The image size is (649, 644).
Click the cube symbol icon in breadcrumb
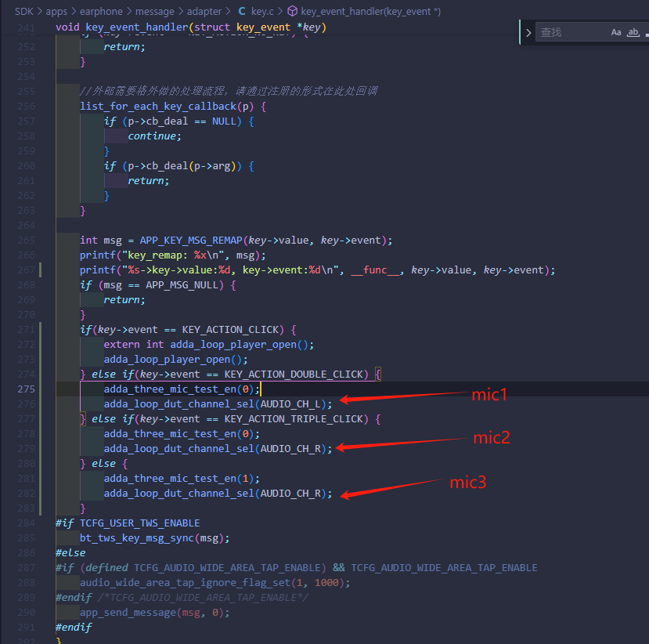pos(292,11)
